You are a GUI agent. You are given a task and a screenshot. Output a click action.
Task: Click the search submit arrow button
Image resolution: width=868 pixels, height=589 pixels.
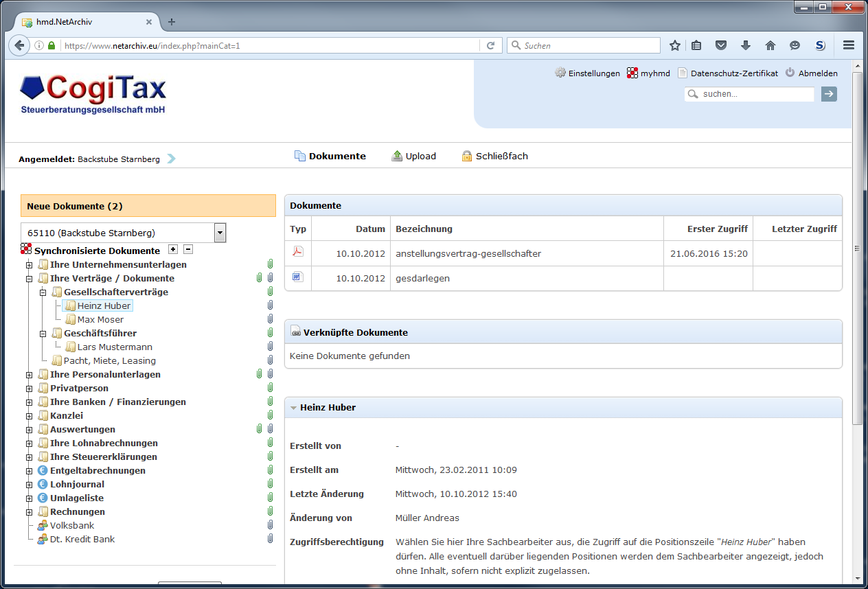tap(829, 94)
